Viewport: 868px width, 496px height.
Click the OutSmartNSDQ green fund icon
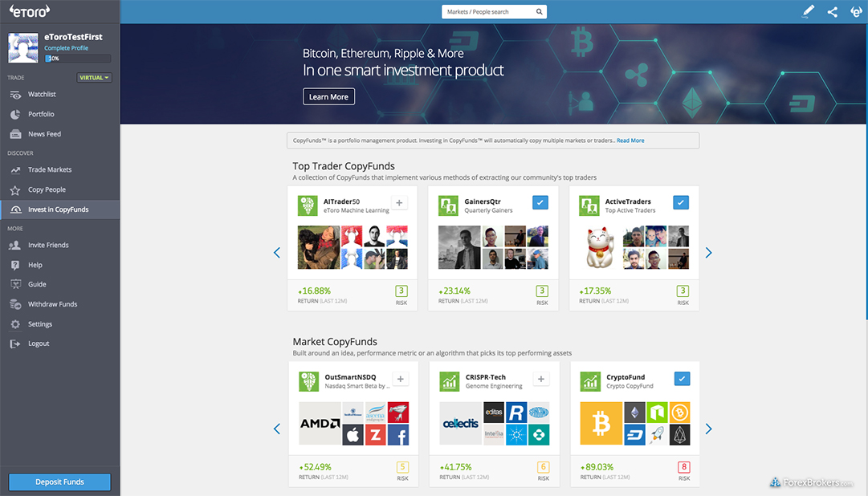pyautogui.click(x=309, y=381)
